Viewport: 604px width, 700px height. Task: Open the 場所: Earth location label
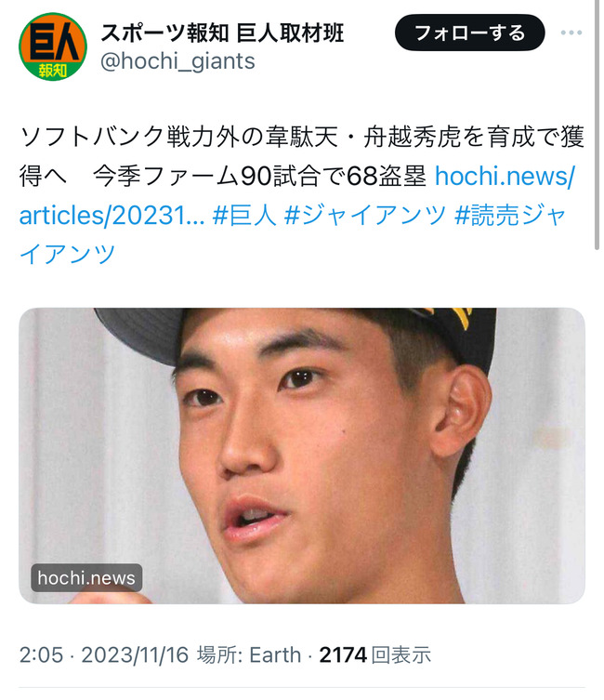(x=249, y=654)
